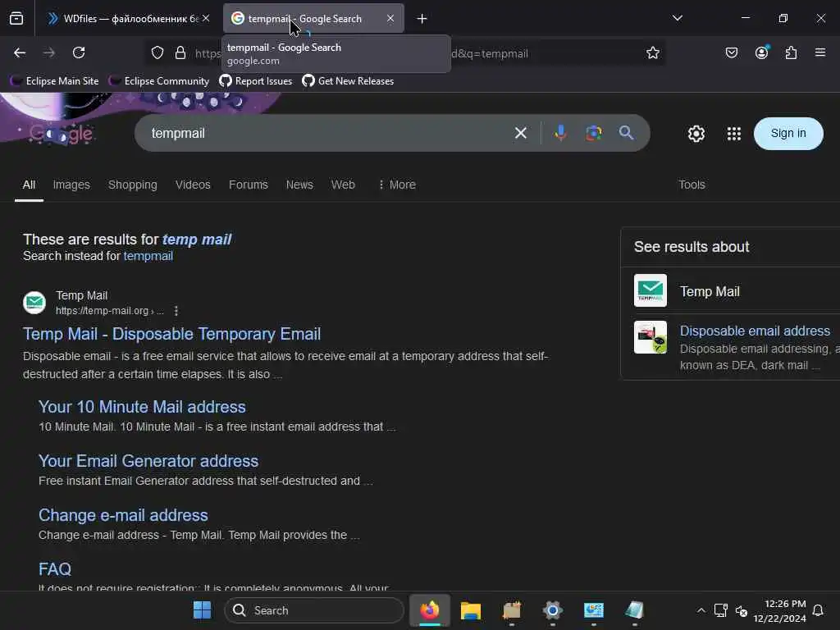Open the Extensions puzzle icon

[x=792, y=52]
